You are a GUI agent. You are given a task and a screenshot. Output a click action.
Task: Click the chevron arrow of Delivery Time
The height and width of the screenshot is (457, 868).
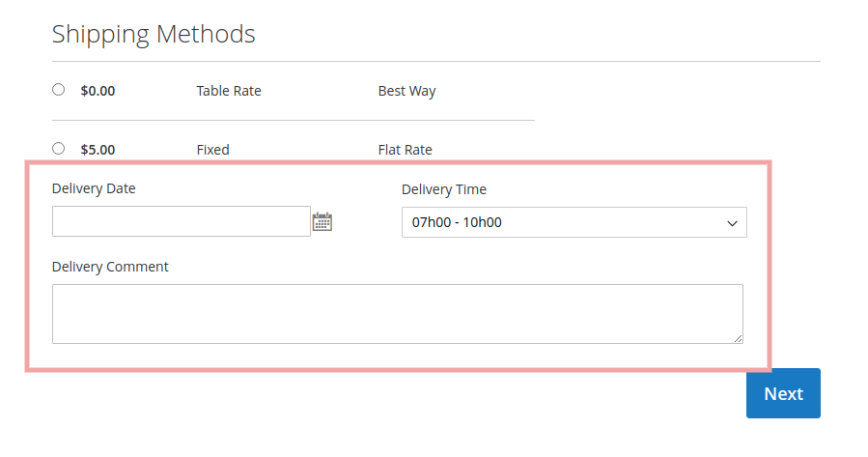(731, 223)
